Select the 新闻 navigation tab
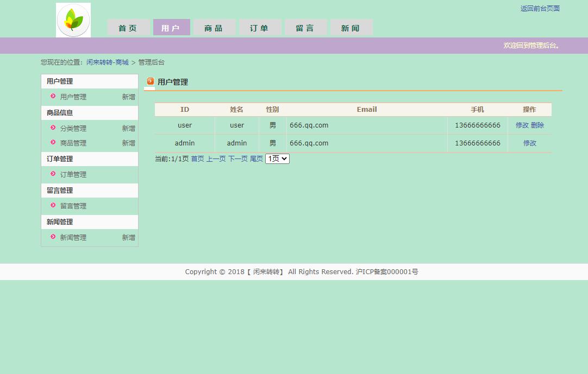This screenshot has width=588, height=374. [351, 27]
